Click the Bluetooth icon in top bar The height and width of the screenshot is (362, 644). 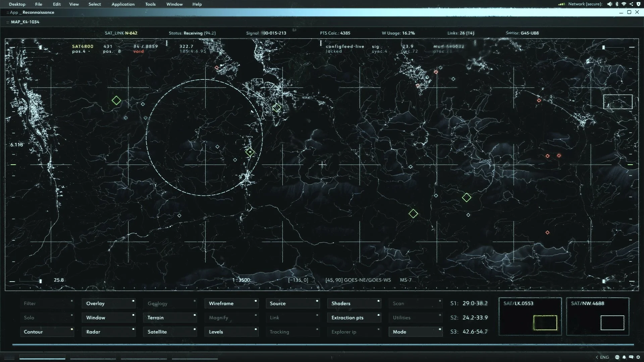tap(617, 4)
